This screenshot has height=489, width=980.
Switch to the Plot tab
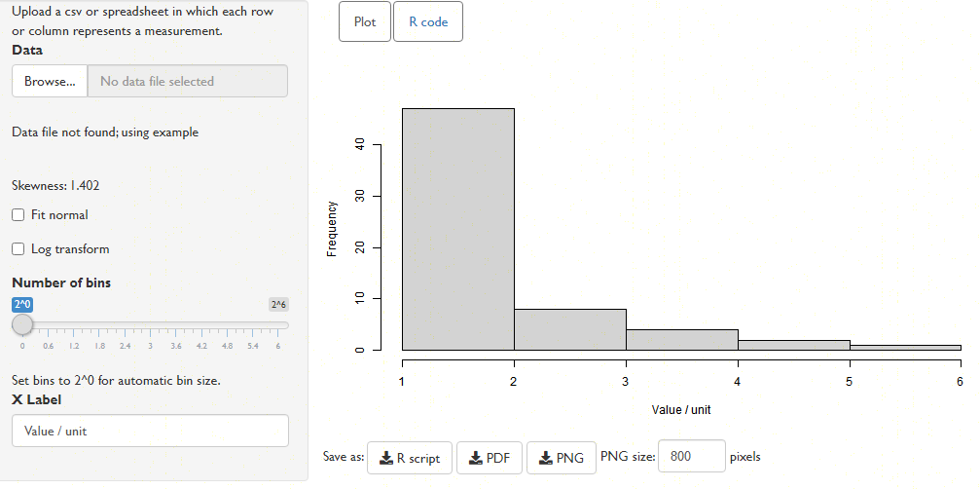(x=365, y=21)
